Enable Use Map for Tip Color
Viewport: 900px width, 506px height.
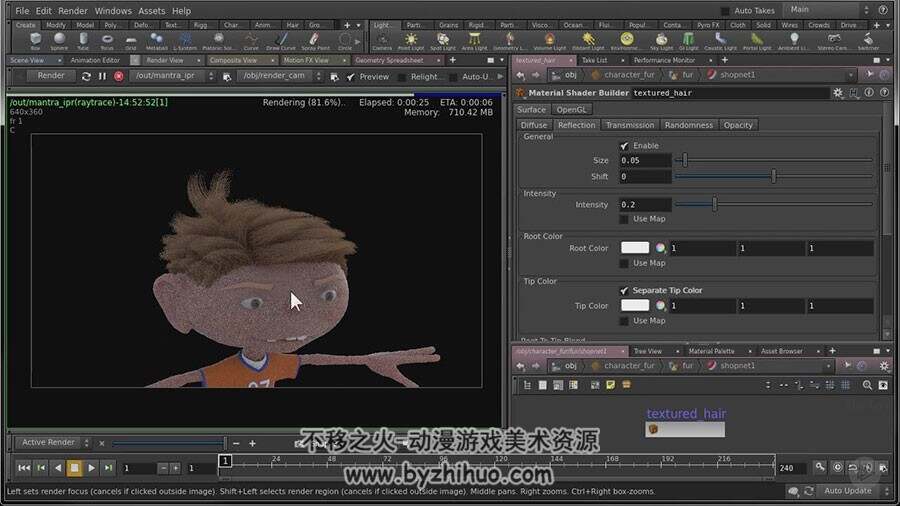(624, 321)
